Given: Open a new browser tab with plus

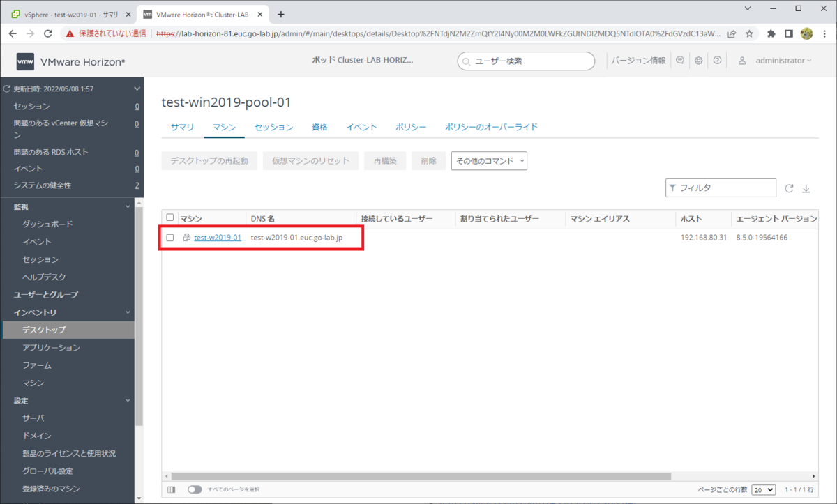Looking at the screenshot, I should 281,14.
